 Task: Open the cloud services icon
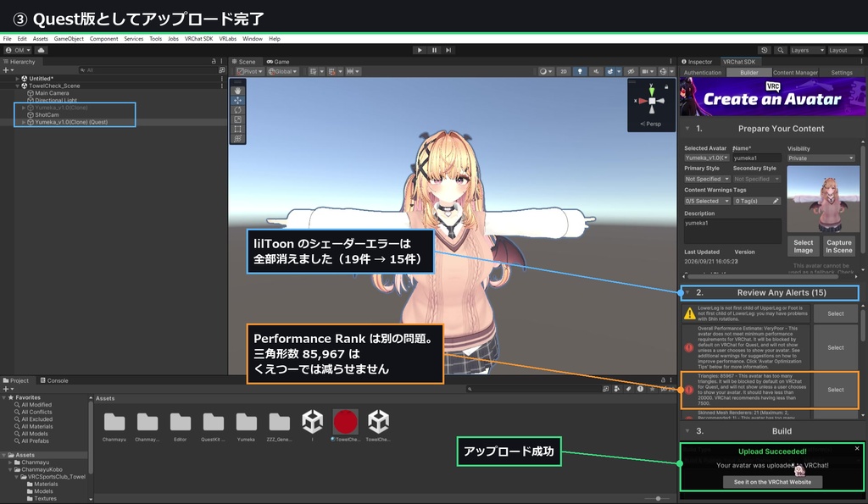tap(41, 50)
